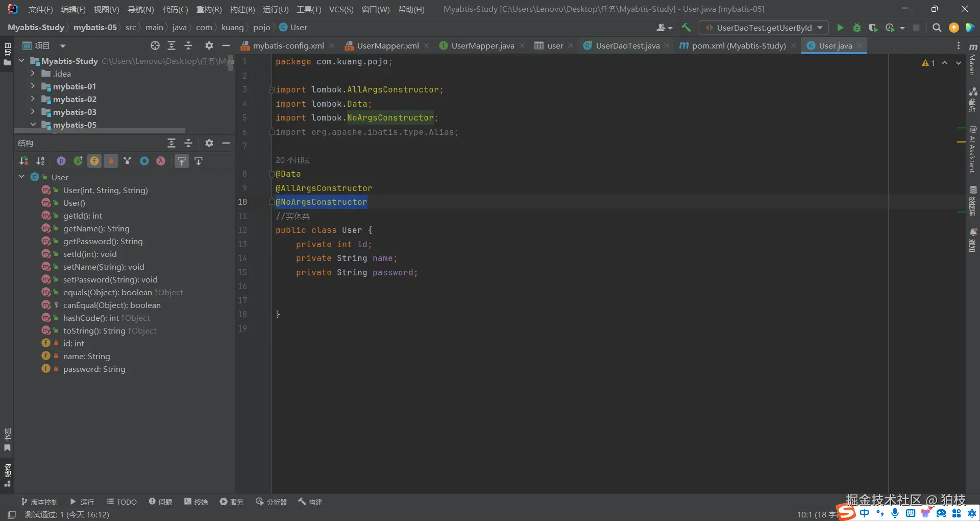Image resolution: width=980 pixels, height=521 pixels.
Task: Toggle Show Non-Public members filter
Action: 111,161
